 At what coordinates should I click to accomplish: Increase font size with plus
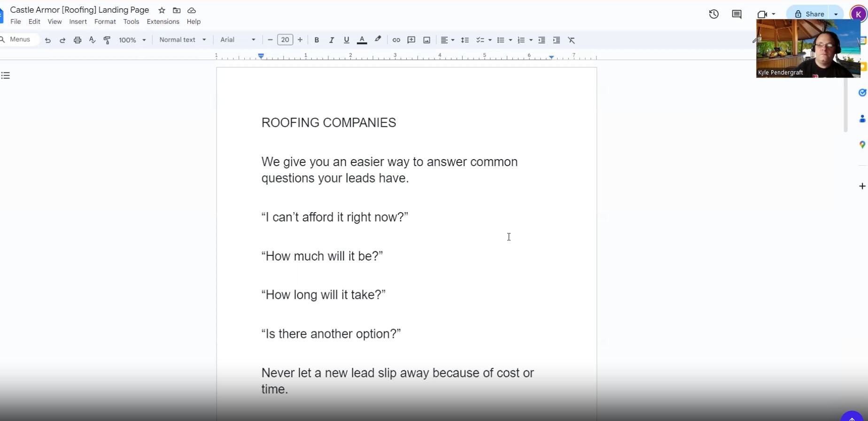tap(300, 40)
